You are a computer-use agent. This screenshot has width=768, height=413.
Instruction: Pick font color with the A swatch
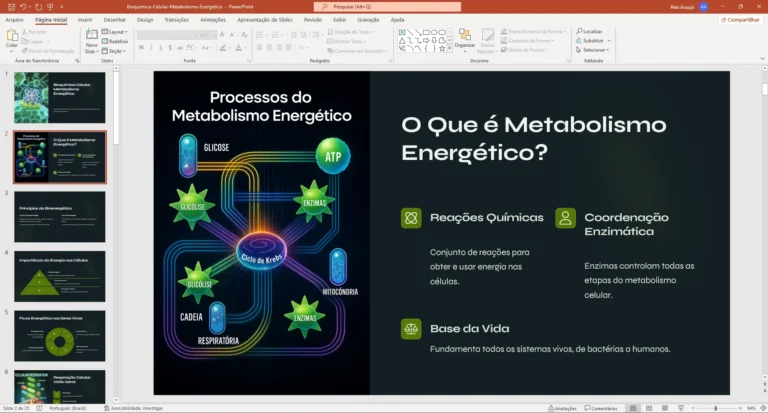pyautogui.click(x=239, y=48)
